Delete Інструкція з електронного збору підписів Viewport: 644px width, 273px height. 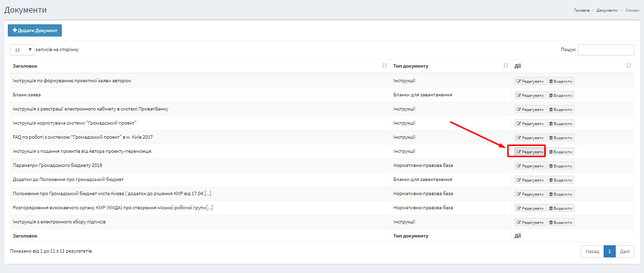click(x=561, y=222)
